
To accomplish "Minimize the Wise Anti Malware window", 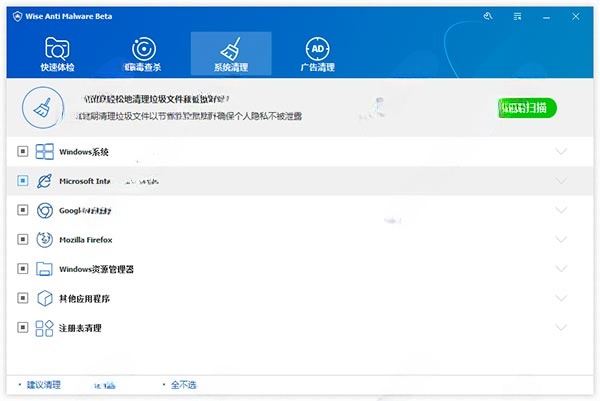I will click(x=546, y=17).
